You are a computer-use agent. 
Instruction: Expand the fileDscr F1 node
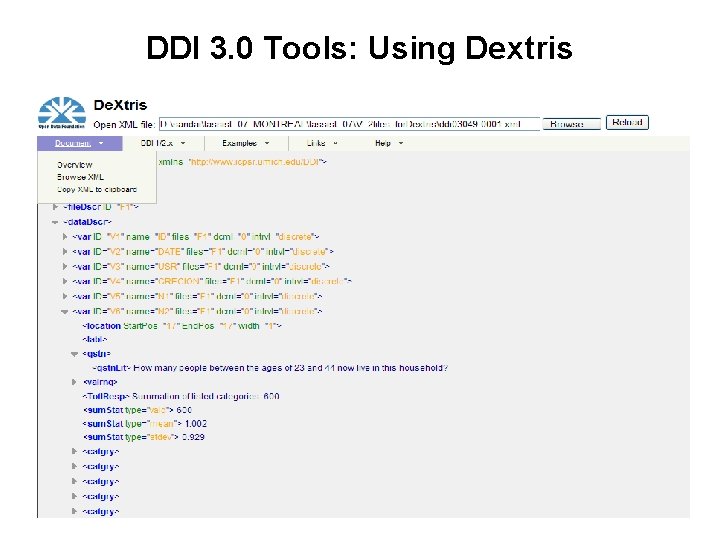coord(55,207)
